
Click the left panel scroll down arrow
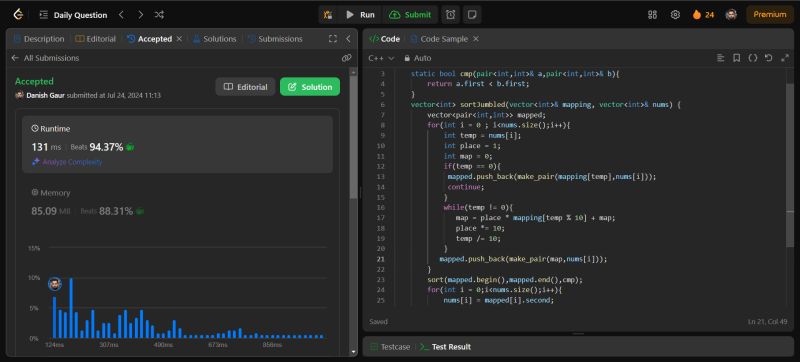[354, 352]
